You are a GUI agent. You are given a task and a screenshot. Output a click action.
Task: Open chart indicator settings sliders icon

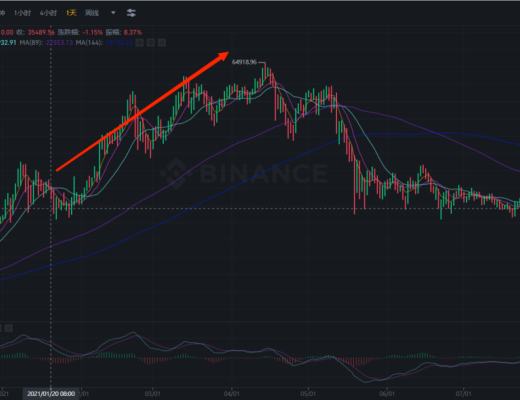(x=131, y=13)
